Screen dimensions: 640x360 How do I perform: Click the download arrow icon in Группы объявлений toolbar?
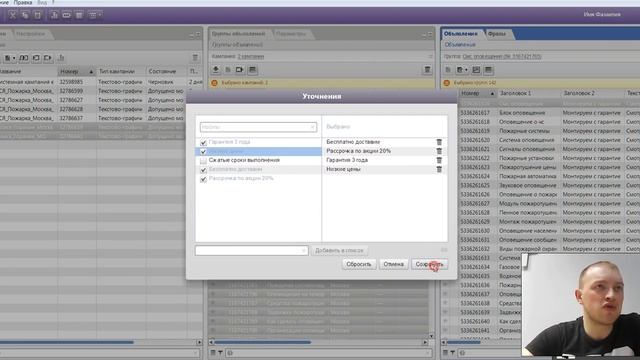tap(216, 70)
